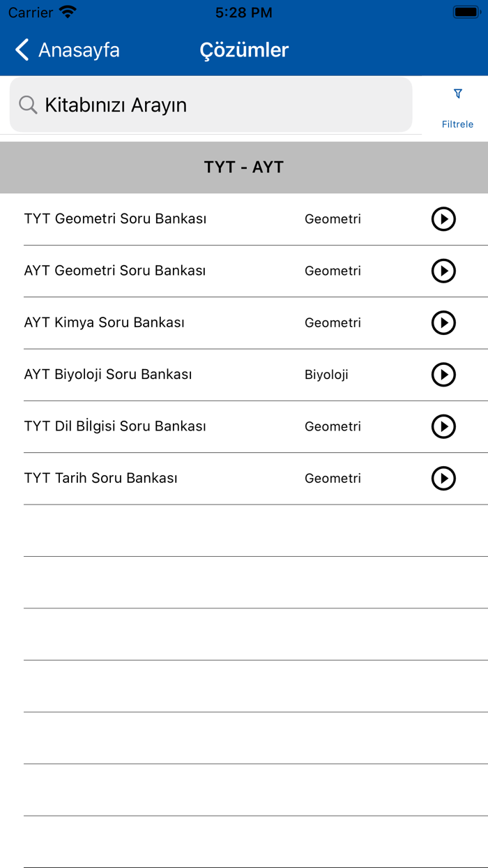Select the Geometri category label on TYT Geometri row
Screen dimensions: 488x868
(333, 219)
